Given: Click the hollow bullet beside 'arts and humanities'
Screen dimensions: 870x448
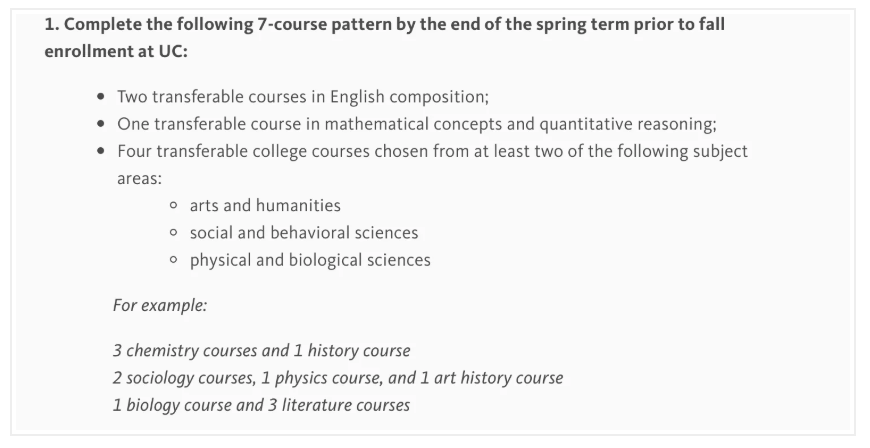Looking at the screenshot, I should coord(174,206).
